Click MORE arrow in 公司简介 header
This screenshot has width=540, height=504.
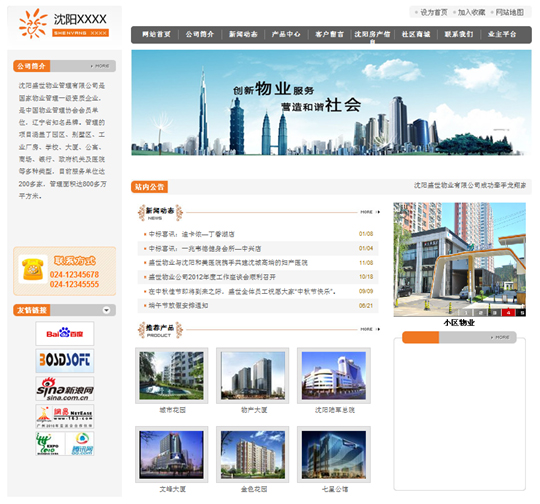100,66
